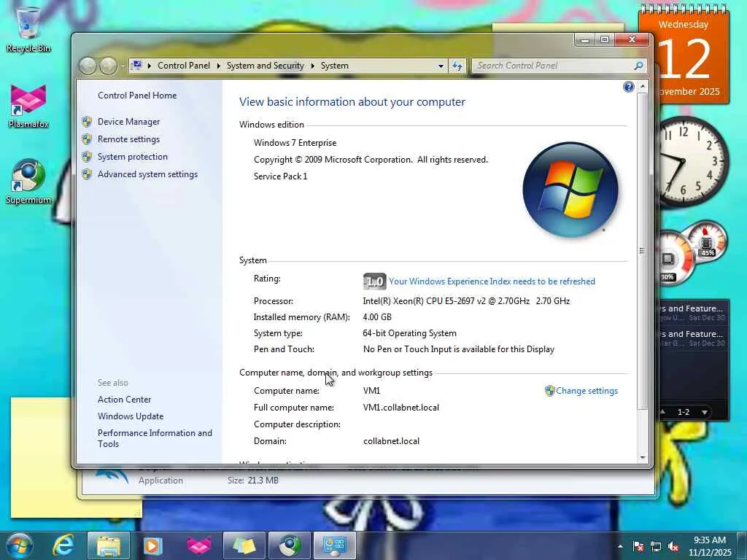The height and width of the screenshot is (560, 747).
Task: Click System and Security breadcrumb
Action: (x=266, y=66)
